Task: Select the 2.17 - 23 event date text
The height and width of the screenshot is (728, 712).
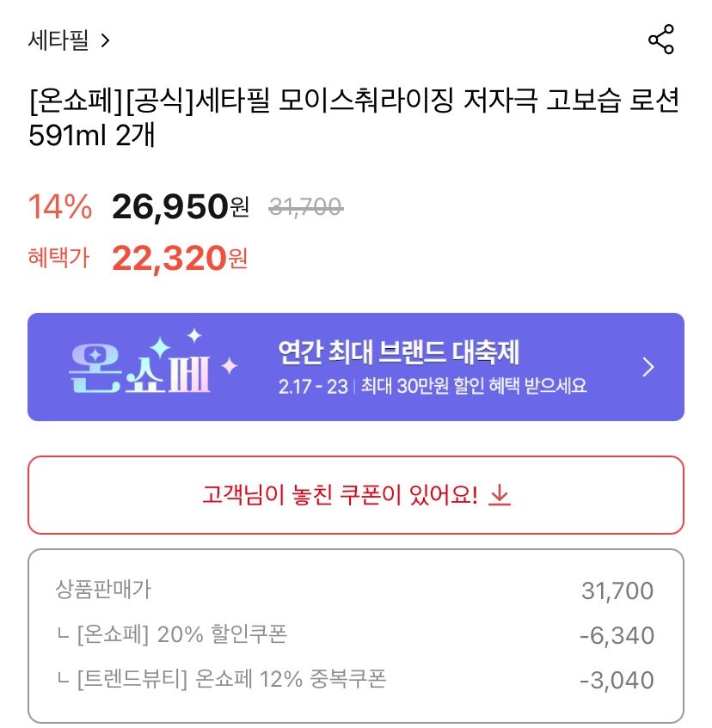Action: 313,385
